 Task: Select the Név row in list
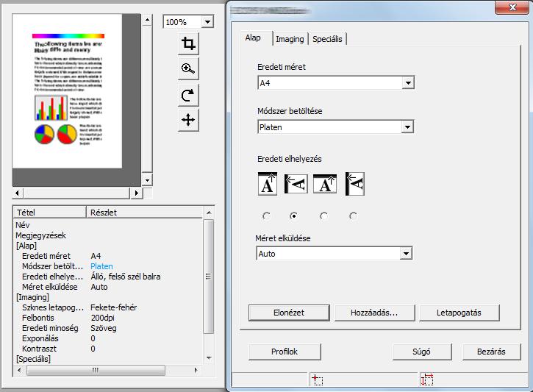click(x=108, y=225)
